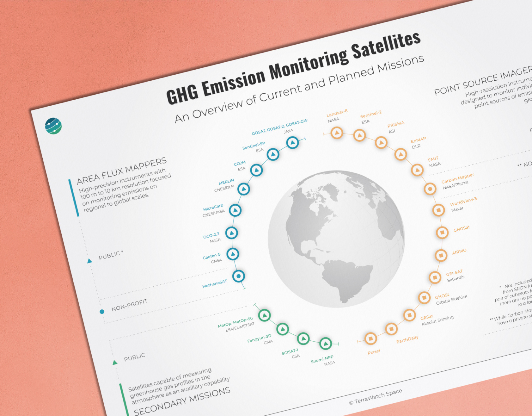
Task: Select the MethaneSAT circle marker
Action: click(239, 276)
